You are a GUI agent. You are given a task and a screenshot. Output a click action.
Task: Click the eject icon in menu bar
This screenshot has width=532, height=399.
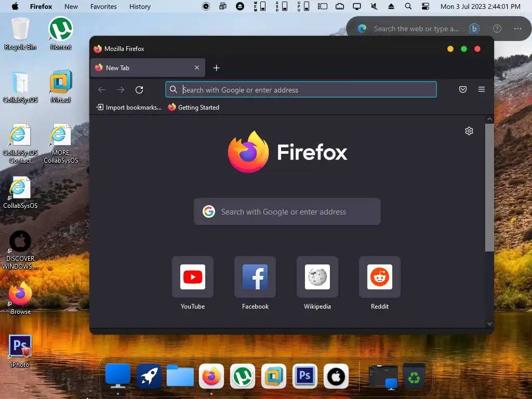pyautogui.click(x=391, y=6)
